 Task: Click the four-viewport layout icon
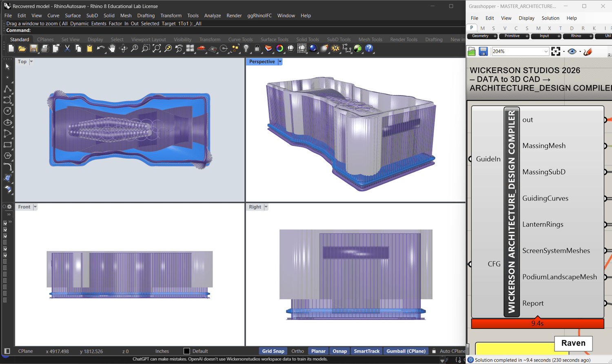click(x=190, y=49)
